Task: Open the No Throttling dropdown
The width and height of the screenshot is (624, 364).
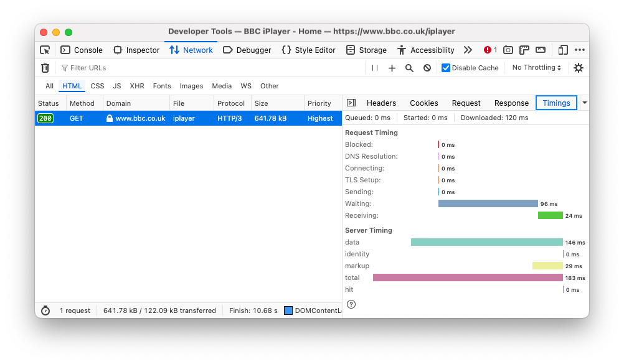Action: click(536, 67)
